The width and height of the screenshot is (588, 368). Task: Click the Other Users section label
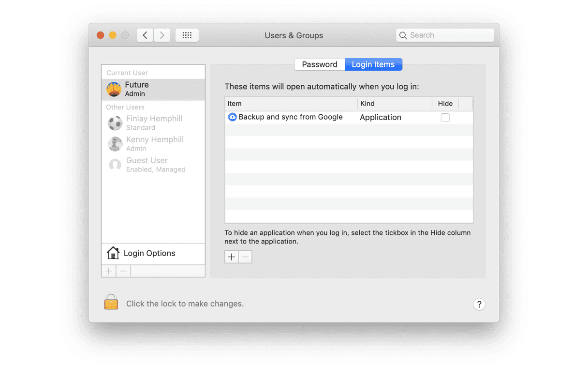click(125, 107)
